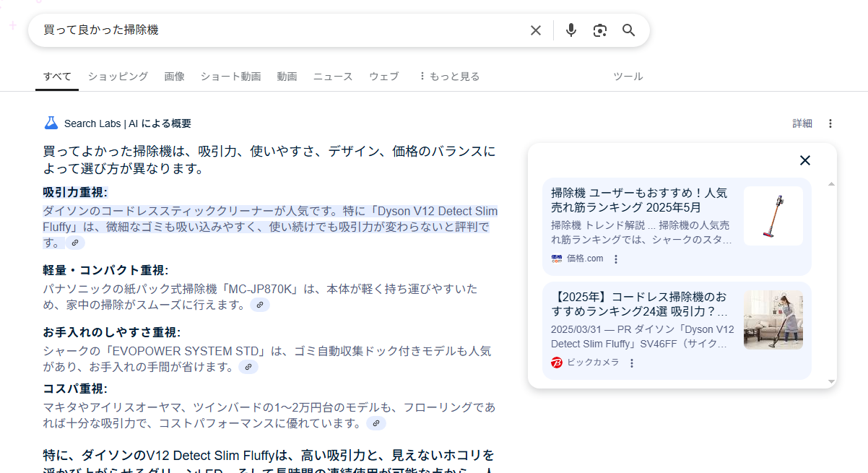Open the ウェブ tab
The image size is (868, 473).
(x=383, y=77)
